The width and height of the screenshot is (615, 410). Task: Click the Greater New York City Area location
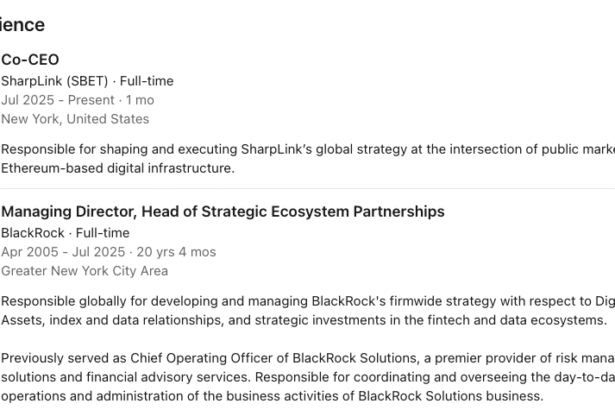pyautogui.click(x=85, y=271)
